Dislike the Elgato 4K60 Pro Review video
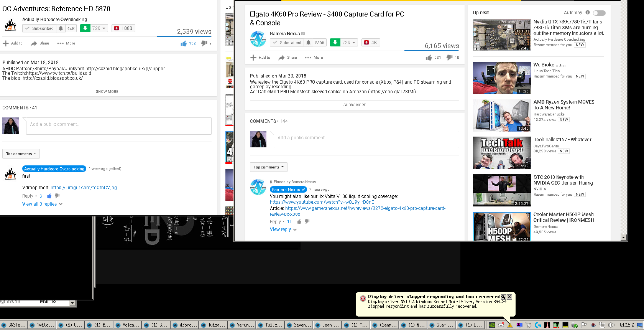This screenshot has width=644, height=330. pos(449,58)
